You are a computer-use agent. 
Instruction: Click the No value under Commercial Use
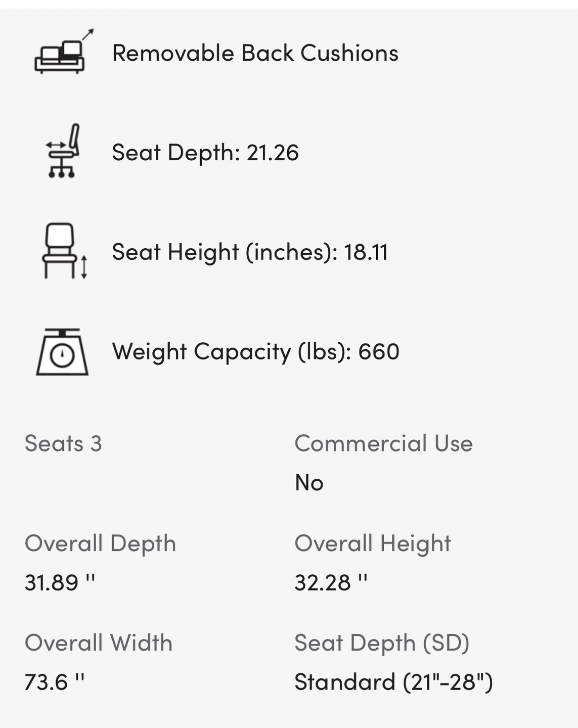(x=309, y=483)
